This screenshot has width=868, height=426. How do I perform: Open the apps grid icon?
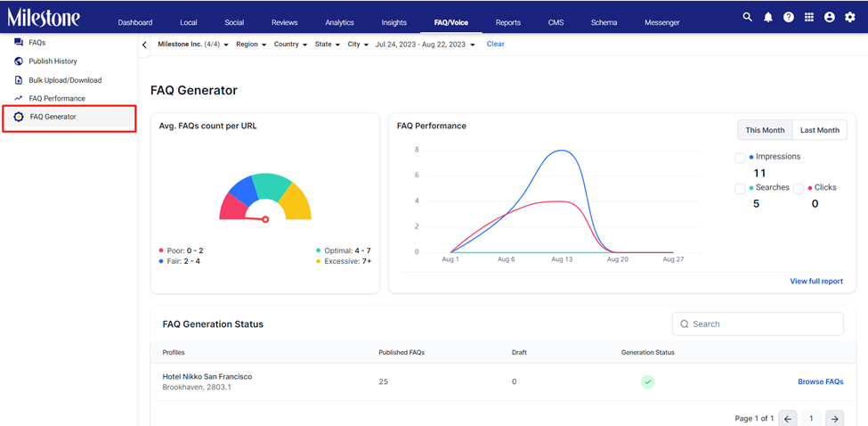808,17
